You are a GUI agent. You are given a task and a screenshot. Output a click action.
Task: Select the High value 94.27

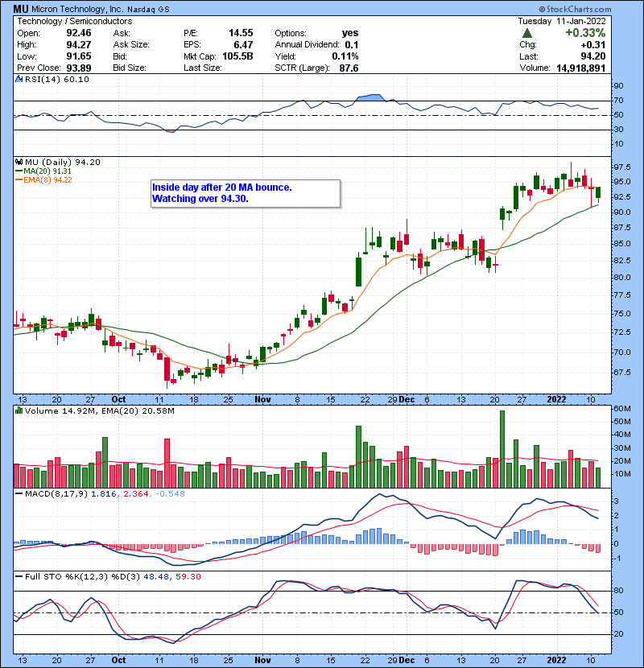tap(79, 45)
